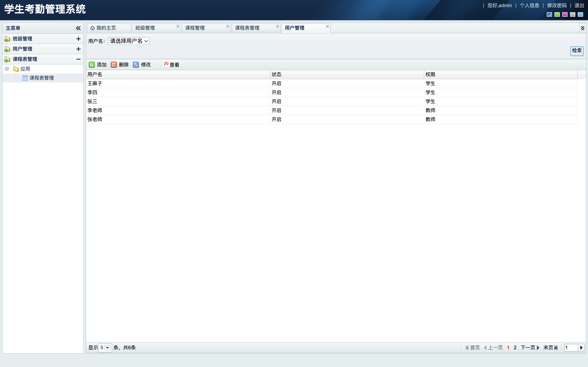588x367 pixels.
Task: Select the green theme swatch
Action: click(x=557, y=14)
